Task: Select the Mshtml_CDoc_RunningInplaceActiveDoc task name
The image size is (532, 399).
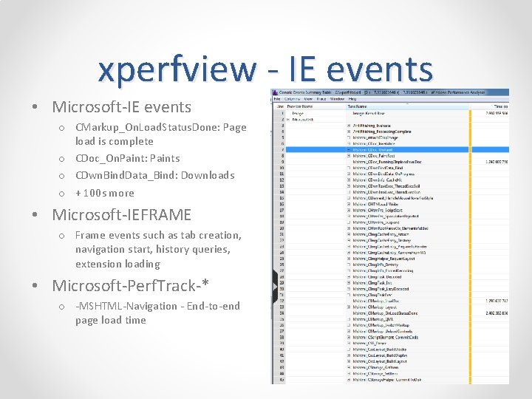Action: pos(387,162)
